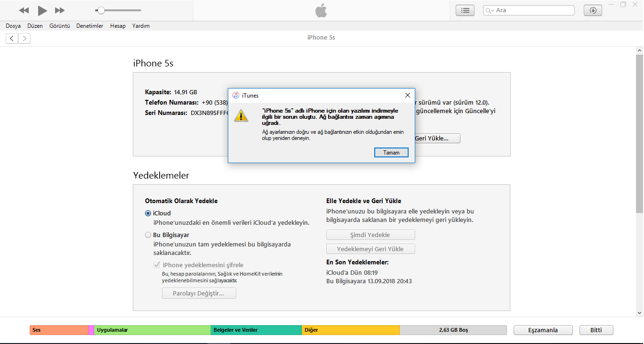The image size is (644, 344).
Task: Select the iCloud backup radio button
Action: coord(148,213)
